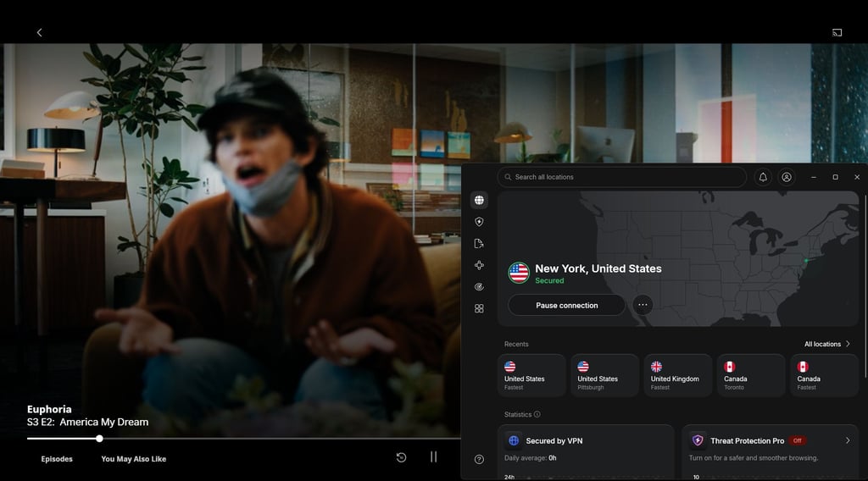Open the Dark Web Monitor radar sidebar icon
Viewport: 868px width, 481px height.
coord(479,287)
